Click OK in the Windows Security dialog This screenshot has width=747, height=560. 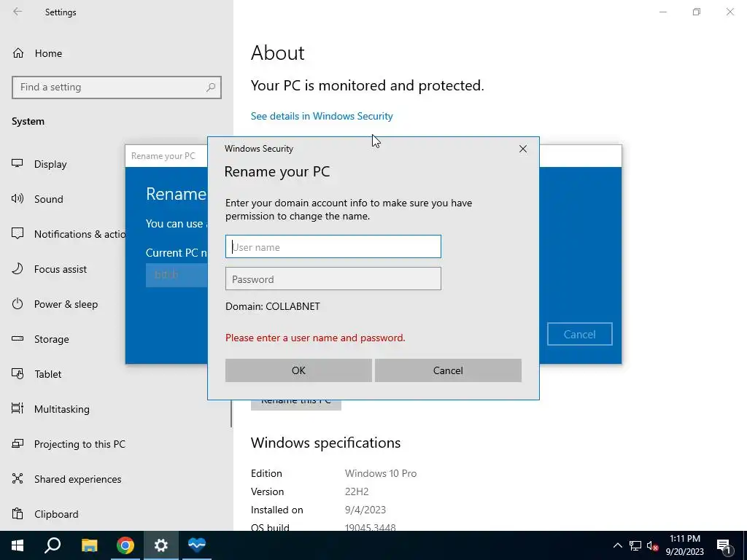tap(298, 370)
